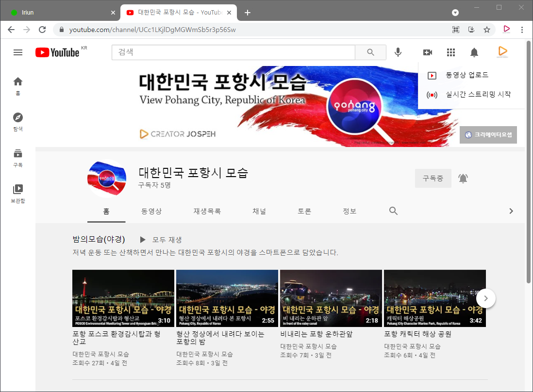Open Library (보관함) in sidebar

click(x=18, y=194)
